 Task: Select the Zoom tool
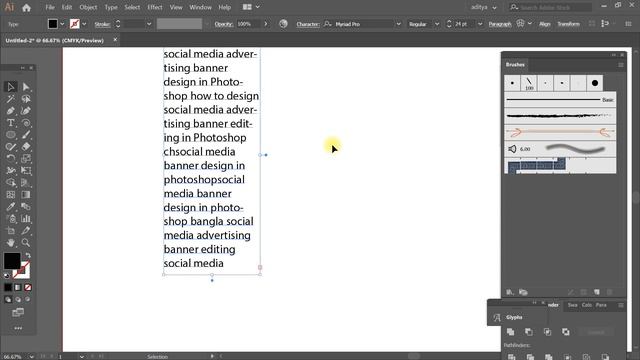tap(26, 243)
